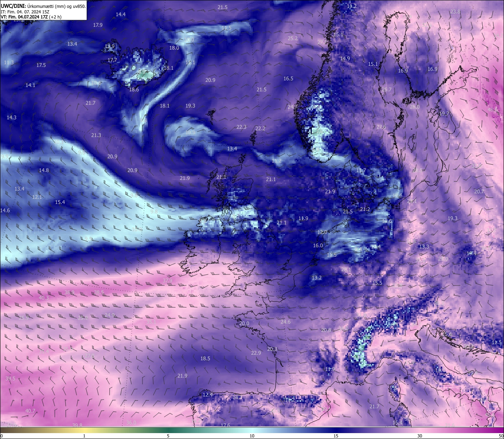Click the 14.8 value label
Image resolution: width=504 pixels, height=439 pixels.
[44, 170]
